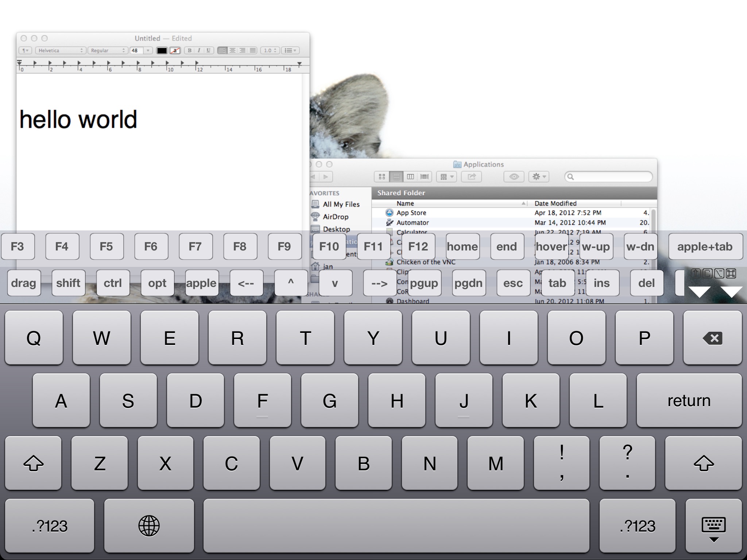Toggle underline in TextEdit toolbar

point(208,50)
